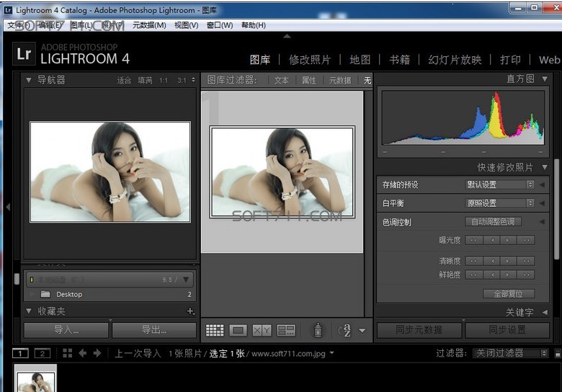Add new collection with plus icon
Screen dimensions: 562x392
pyautogui.click(x=191, y=311)
